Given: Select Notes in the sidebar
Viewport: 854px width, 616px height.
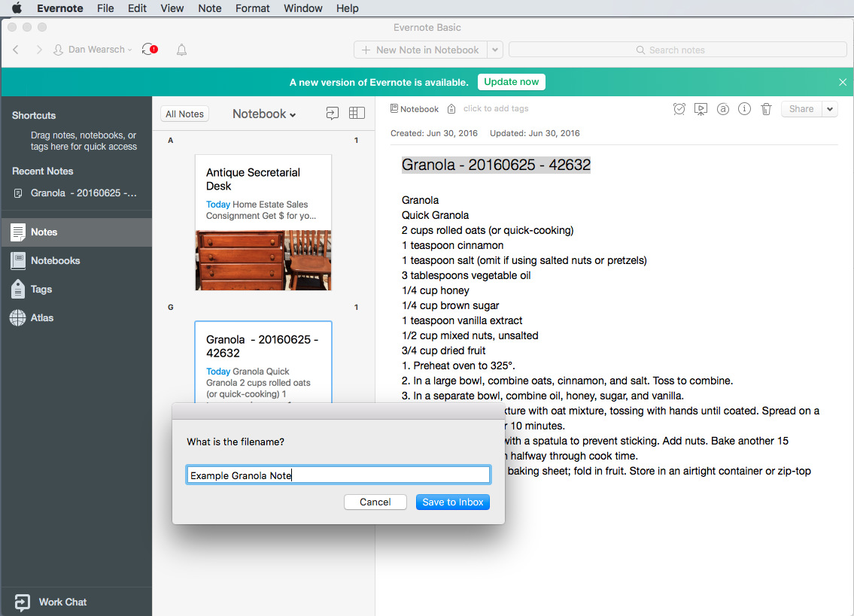Looking at the screenshot, I should 77,232.
